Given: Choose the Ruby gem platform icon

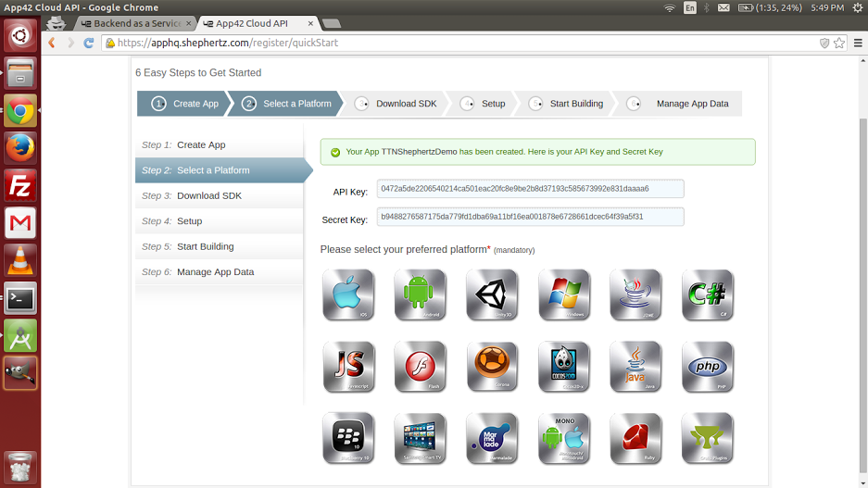Looking at the screenshot, I should [x=635, y=438].
